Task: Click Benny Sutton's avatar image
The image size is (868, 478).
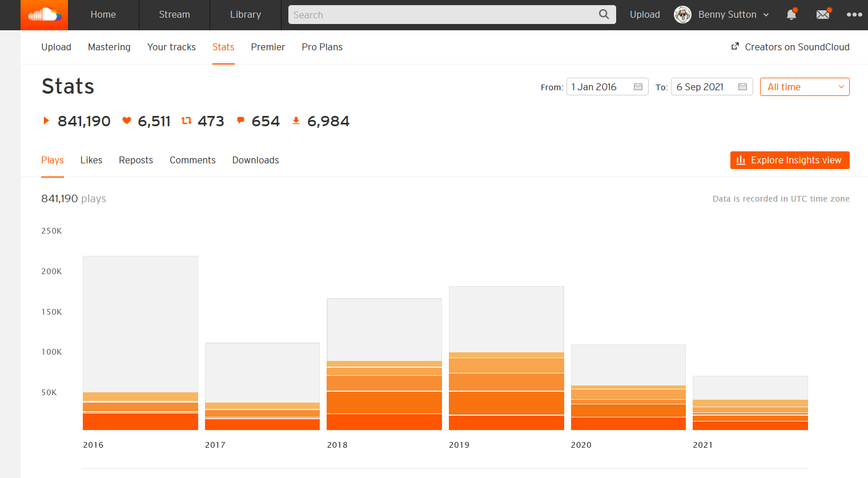Action: [x=682, y=15]
